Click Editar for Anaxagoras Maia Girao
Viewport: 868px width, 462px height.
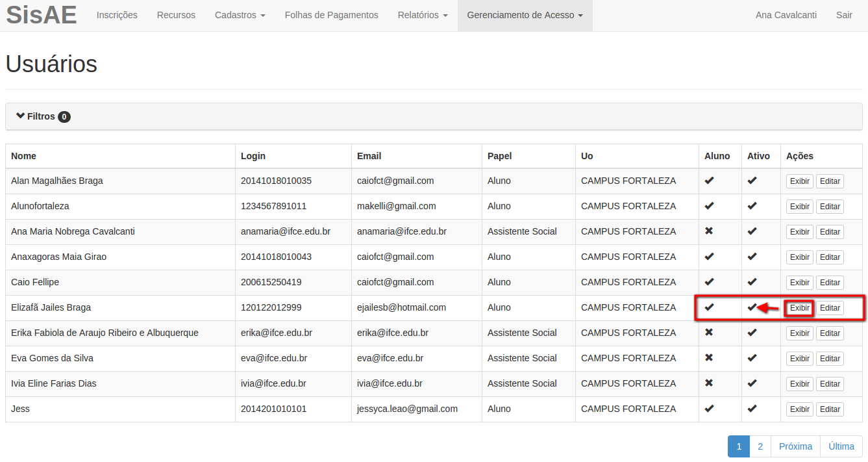click(830, 257)
